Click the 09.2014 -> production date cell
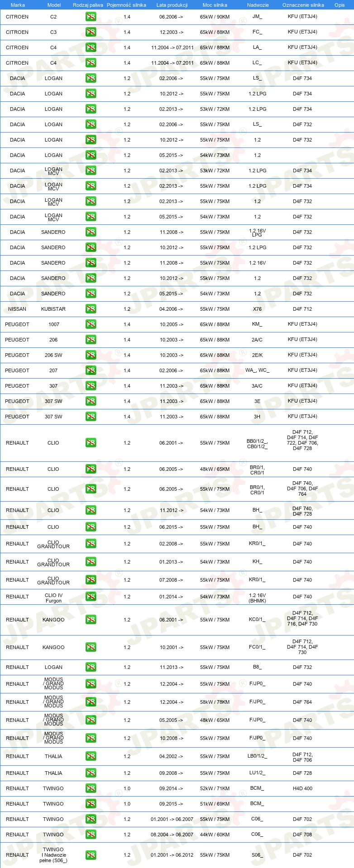The image size is (354, 868). click(171, 788)
